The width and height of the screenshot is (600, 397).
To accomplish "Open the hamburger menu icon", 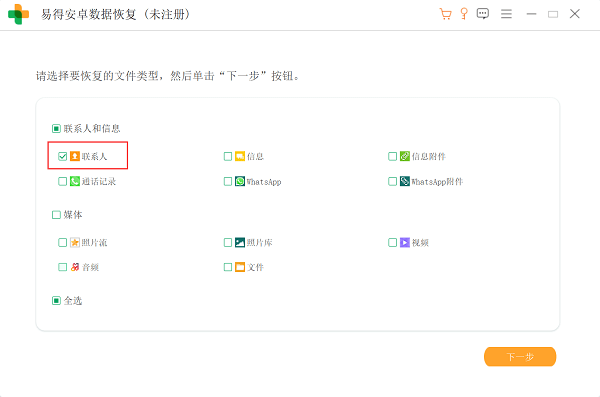I will [506, 14].
